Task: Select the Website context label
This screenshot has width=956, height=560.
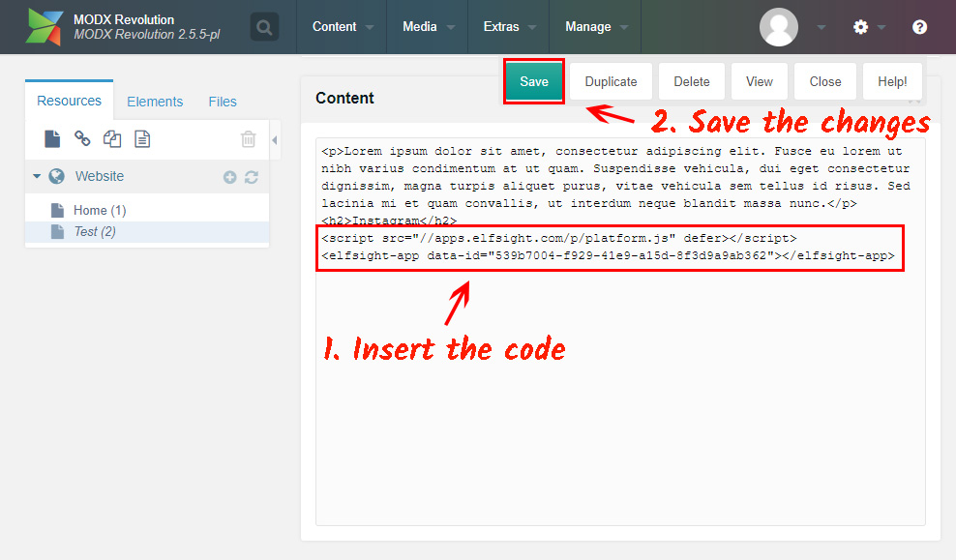Action: click(x=100, y=176)
